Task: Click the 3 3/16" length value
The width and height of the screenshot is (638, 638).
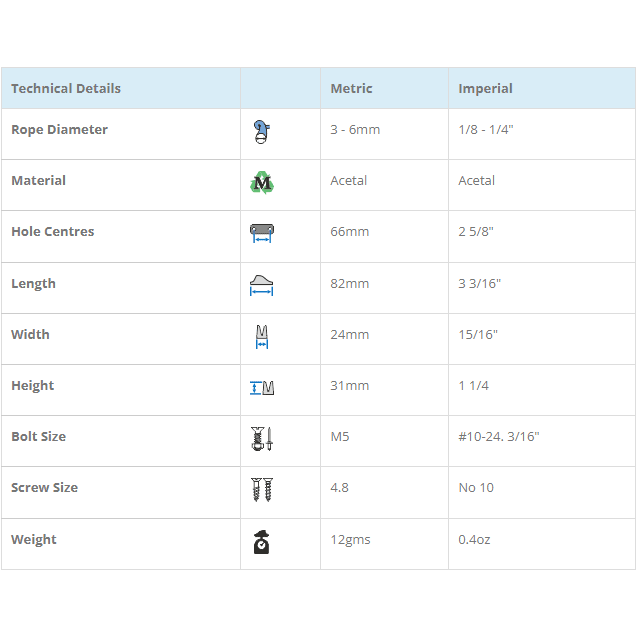Action: pos(479,284)
